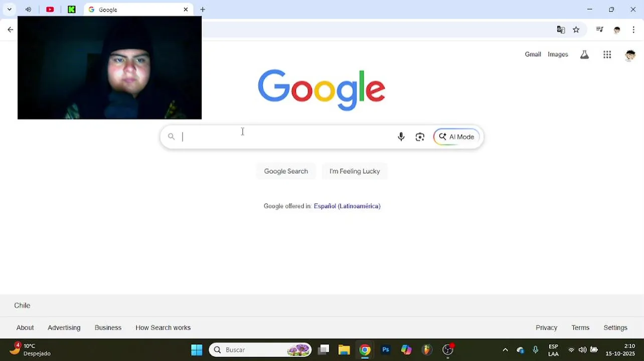Viewport: 644px width, 361px height.
Task: Click I'm Feeling Lucky
Action: (x=355, y=171)
